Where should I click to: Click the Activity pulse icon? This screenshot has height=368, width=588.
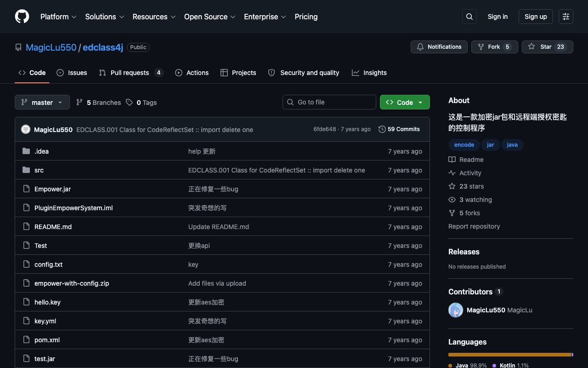[452, 173]
